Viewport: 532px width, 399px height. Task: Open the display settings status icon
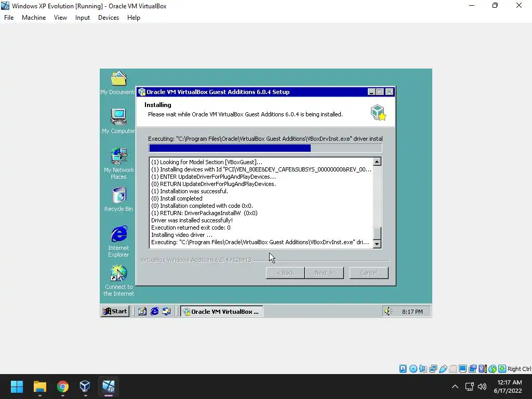(462, 369)
